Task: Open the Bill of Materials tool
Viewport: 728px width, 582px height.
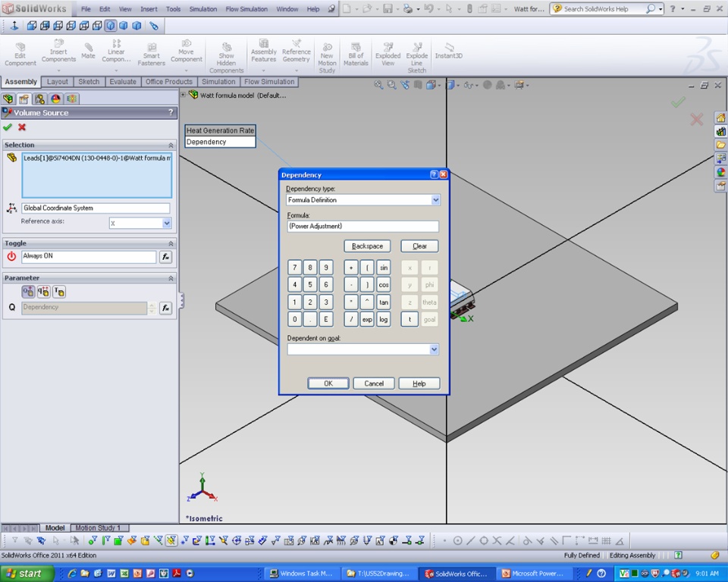Action: [356, 55]
